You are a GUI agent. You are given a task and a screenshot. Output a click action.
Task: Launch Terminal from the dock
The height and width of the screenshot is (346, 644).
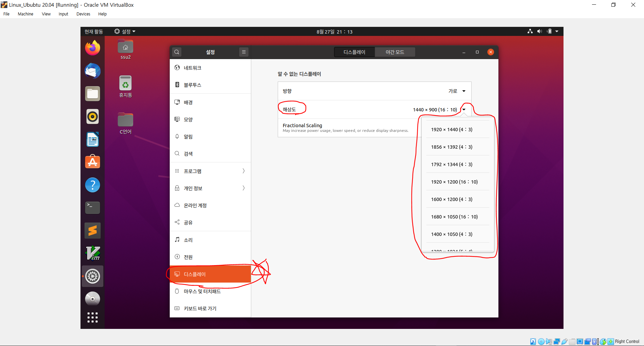coord(93,208)
